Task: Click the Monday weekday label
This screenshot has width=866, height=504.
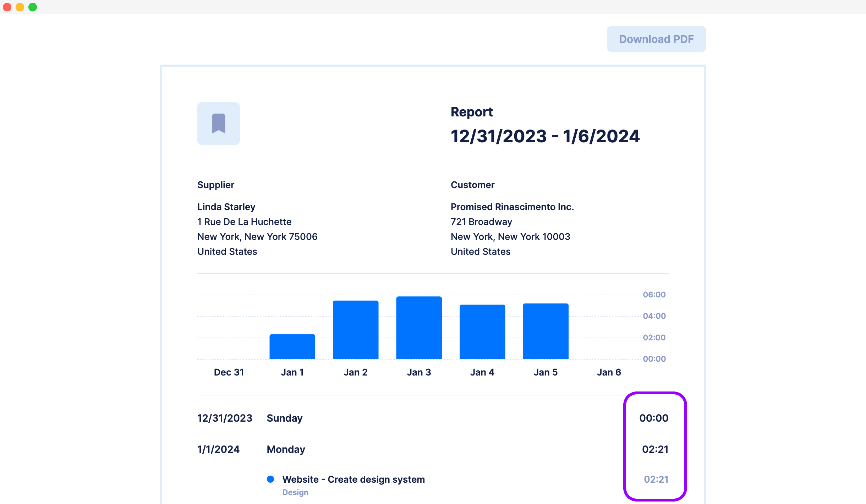Action: pyautogui.click(x=286, y=449)
